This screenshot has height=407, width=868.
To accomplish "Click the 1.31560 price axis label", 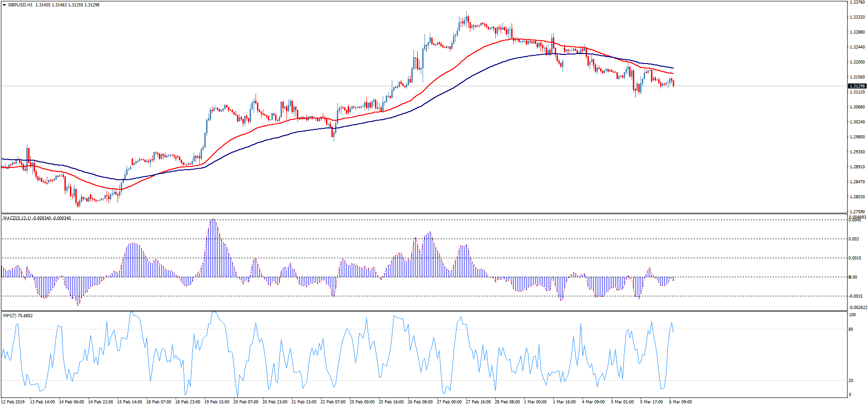I will tap(857, 77).
